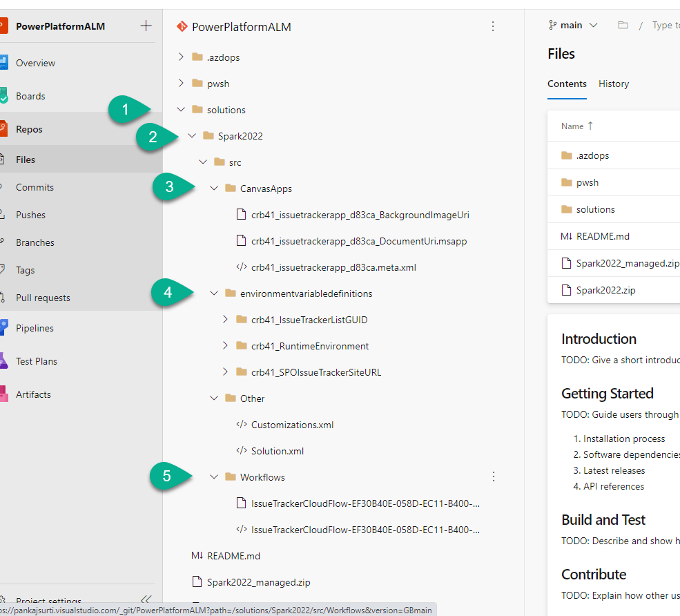This screenshot has height=616, width=680.
Task: Click the plus icon beside PowerPlatformALM project
Action: 146,26
